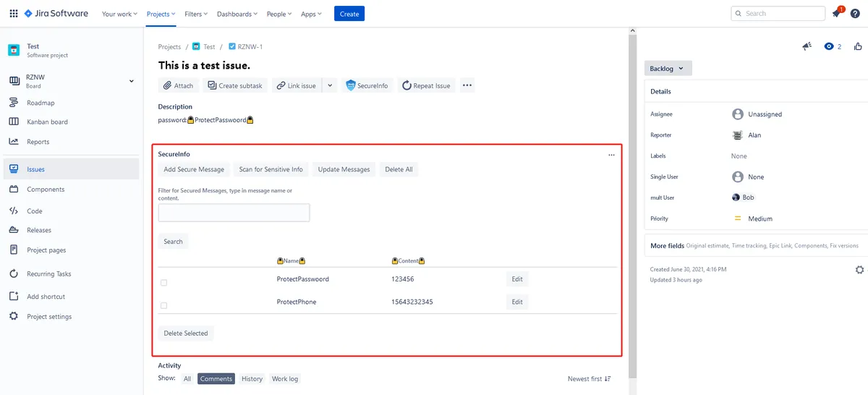
Task: Expand the RZNW board switcher chevron
Action: tap(132, 81)
